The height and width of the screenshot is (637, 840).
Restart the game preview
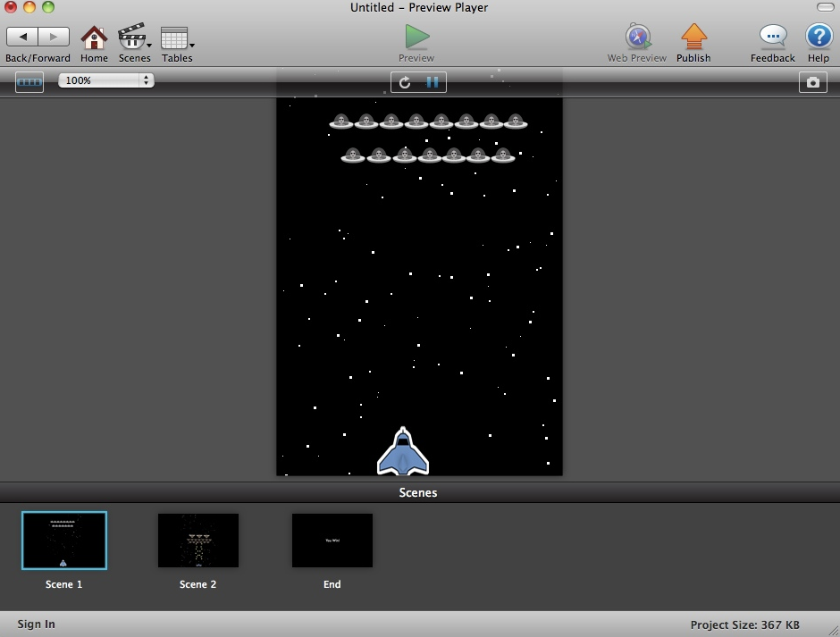tap(405, 82)
